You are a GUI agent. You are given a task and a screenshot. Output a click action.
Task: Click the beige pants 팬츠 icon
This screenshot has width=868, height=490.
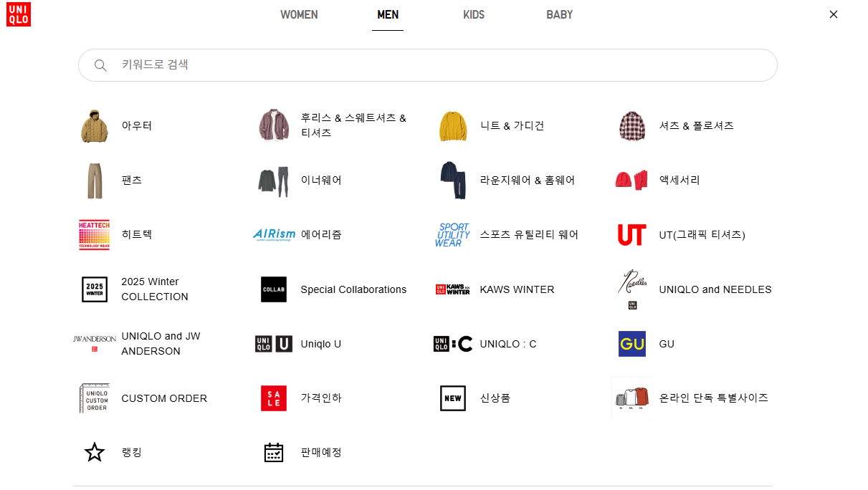click(x=95, y=181)
